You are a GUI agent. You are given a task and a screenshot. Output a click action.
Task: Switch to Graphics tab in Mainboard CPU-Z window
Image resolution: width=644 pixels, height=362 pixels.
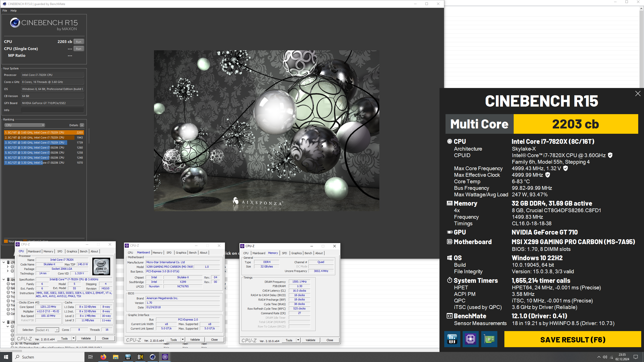click(x=181, y=253)
